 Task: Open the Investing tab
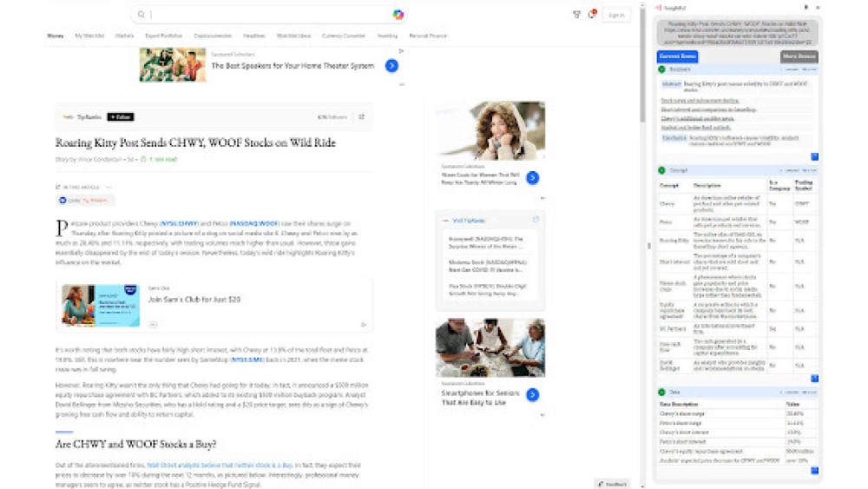387,36
